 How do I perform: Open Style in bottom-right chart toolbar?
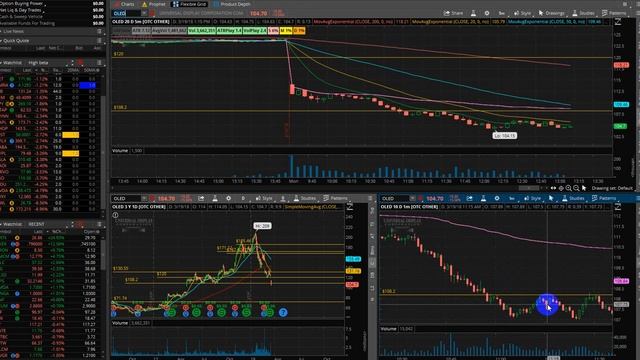point(532,198)
